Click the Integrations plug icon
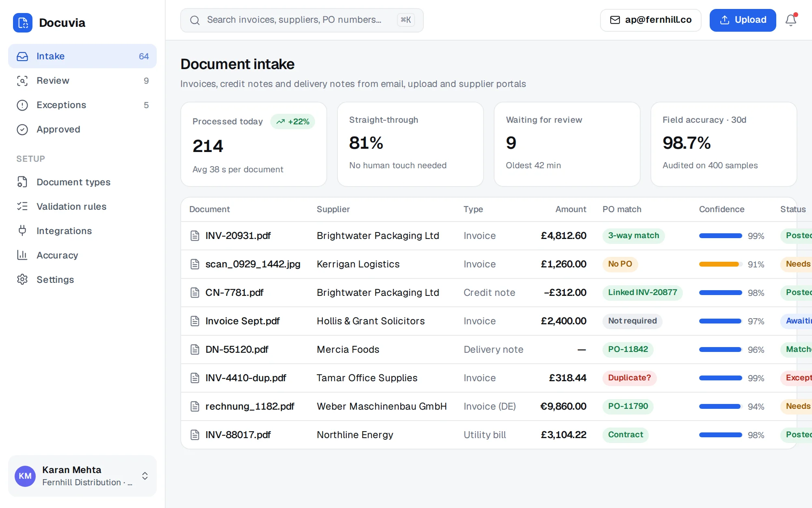The width and height of the screenshot is (812, 508). [22, 231]
